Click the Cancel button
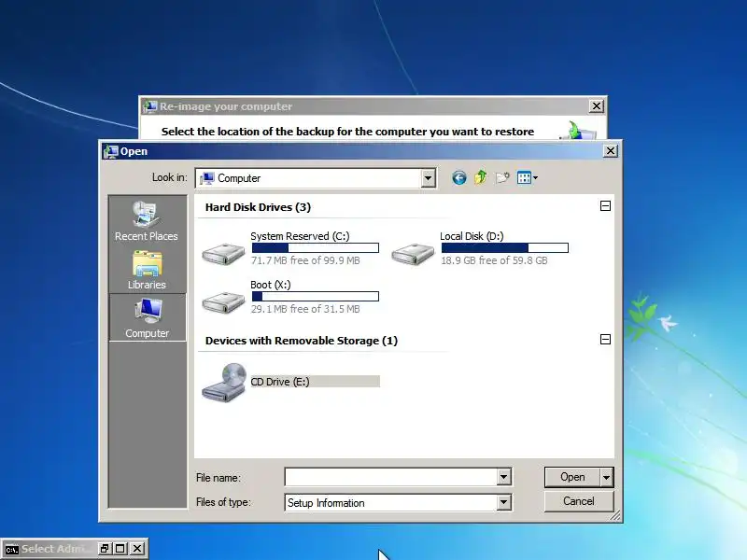 pyautogui.click(x=579, y=501)
